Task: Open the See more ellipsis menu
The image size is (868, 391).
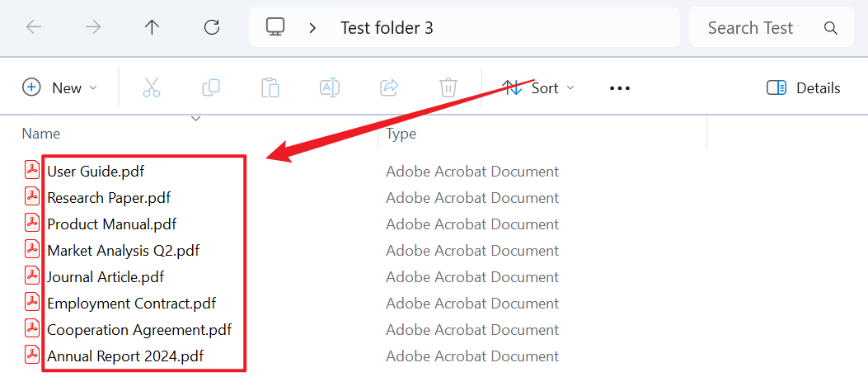Action: 620,87
